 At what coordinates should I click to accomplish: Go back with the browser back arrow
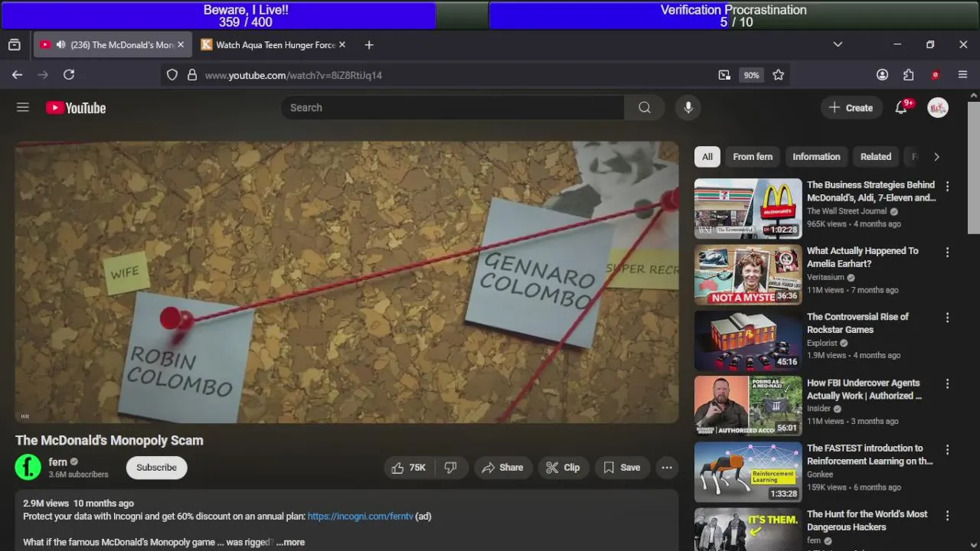[x=17, y=75]
